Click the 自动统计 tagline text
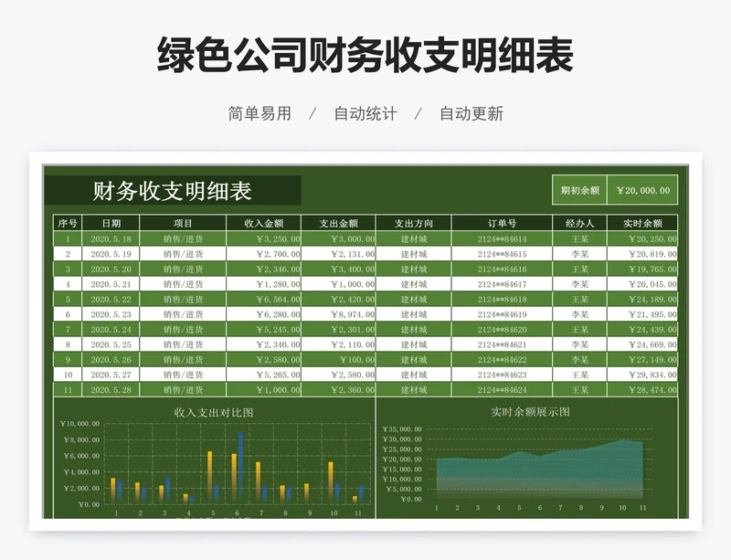The width and height of the screenshot is (731, 560). (365, 113)
